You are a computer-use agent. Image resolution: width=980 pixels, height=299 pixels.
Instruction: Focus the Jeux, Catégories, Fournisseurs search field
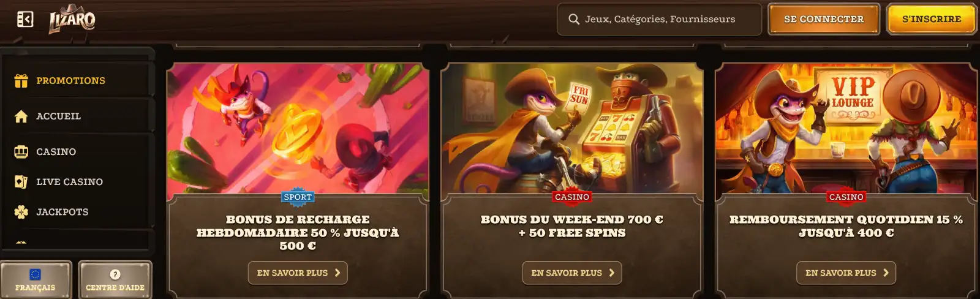tap(660, 19)
